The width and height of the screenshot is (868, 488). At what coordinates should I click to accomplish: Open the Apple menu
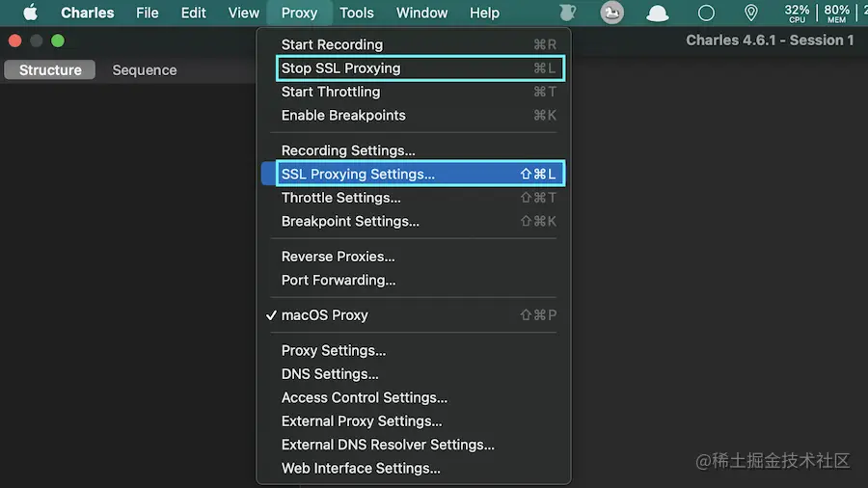pyautogui.click(x=31, y=13)
